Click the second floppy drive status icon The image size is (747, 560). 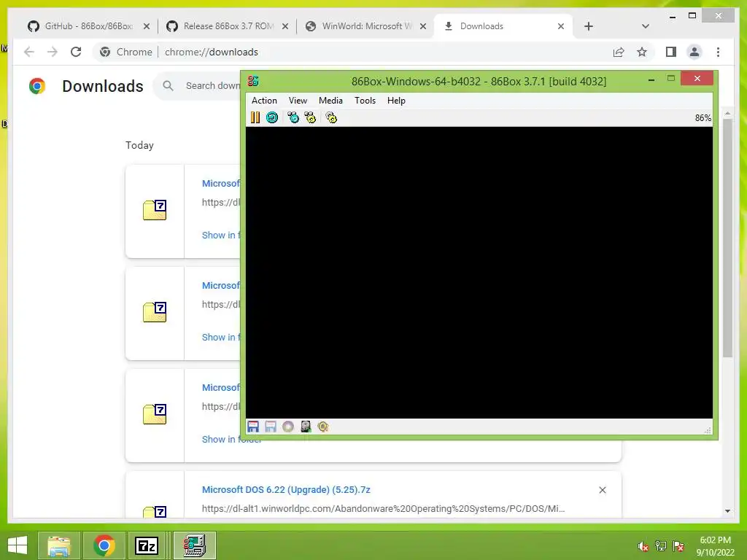tap(271, 427)
